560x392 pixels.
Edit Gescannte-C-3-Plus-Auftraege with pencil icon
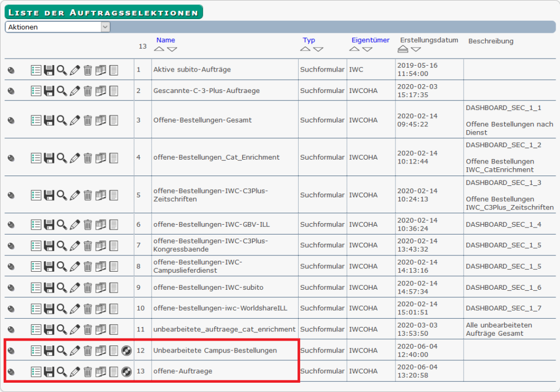[74, 91]
